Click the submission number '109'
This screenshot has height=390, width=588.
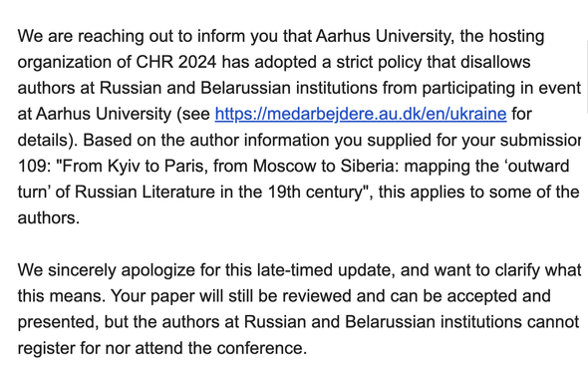[32, 166]
